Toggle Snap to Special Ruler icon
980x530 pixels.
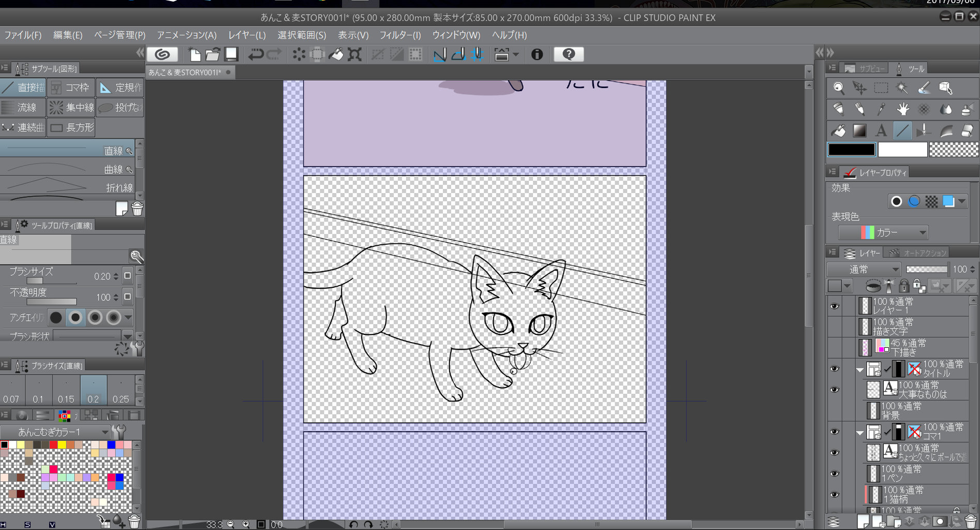coord(458,54)
